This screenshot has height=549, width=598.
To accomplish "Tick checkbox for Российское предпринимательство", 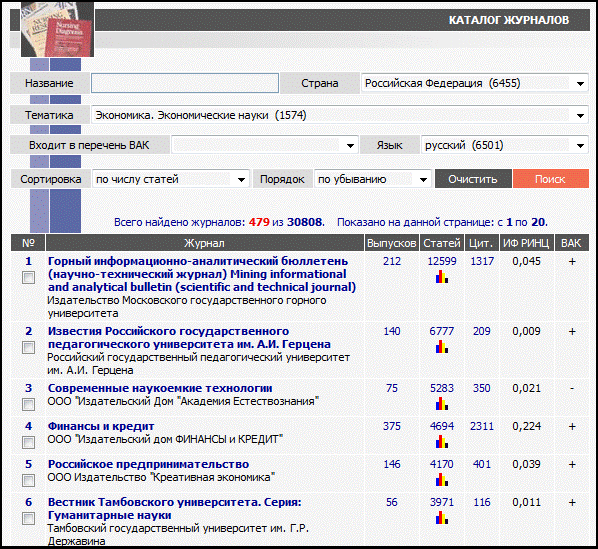I will 28,481.
